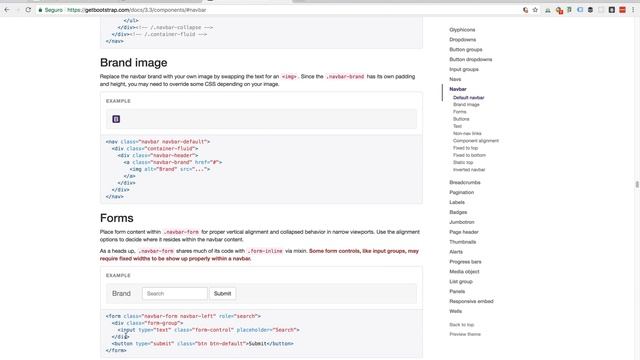Screen dimensions: 640x360
Task: Jump to Forms subsection in sidebar
Action: (x=460, y=112)
